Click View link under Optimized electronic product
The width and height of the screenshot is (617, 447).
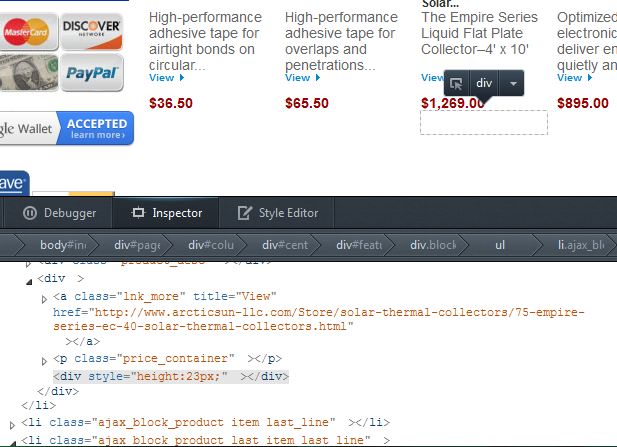click(x=575, y=78)
